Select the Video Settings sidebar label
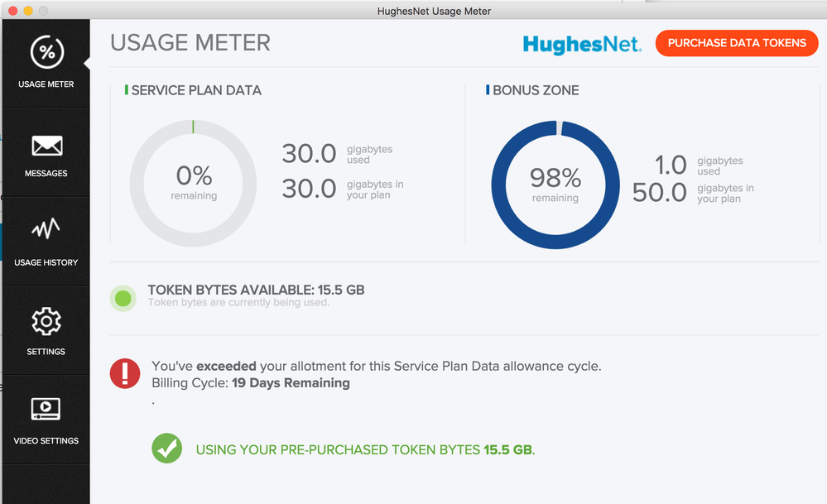This screenshot has width=827, height=504. 46,440
